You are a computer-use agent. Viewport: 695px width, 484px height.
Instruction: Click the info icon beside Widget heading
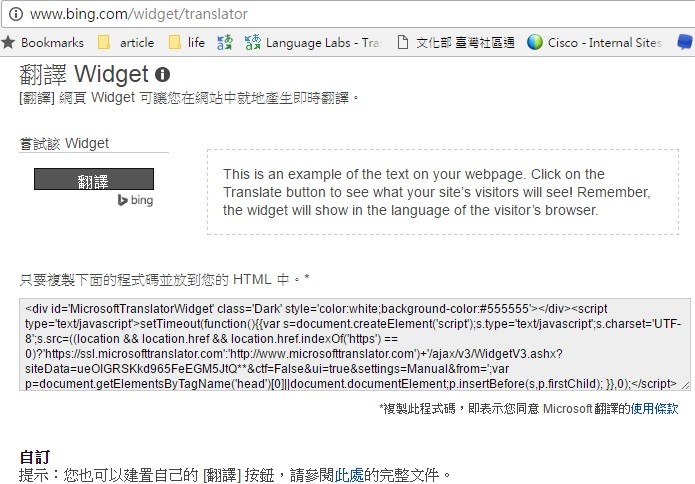[x=162, y=74]
